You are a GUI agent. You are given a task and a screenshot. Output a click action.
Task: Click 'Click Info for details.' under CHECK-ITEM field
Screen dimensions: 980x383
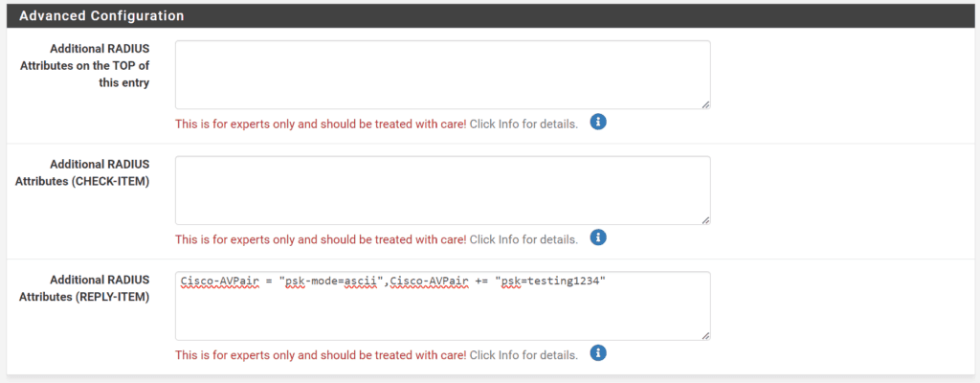(x=523, y=239)
